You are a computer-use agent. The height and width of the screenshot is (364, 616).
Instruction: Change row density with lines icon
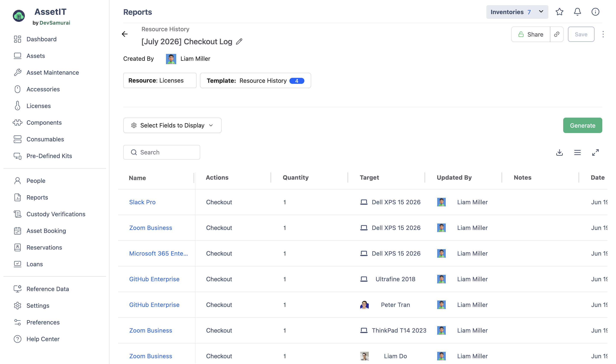click(577, 152)
